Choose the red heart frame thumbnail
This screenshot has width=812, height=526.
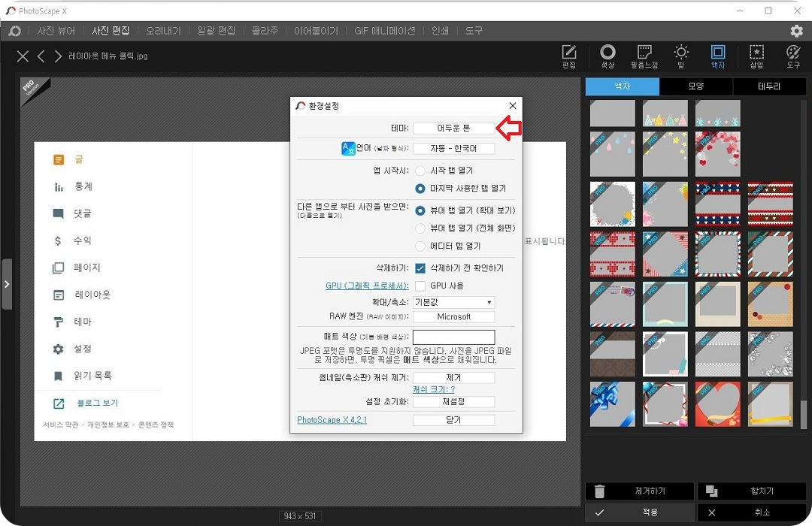[x=718, y=404]
